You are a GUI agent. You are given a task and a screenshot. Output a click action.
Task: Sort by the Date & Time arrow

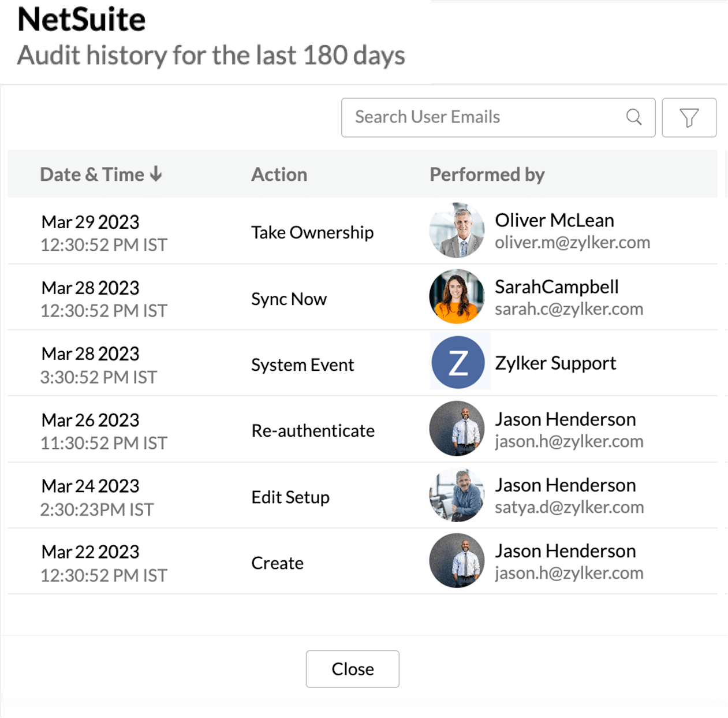tap(156, 174)
